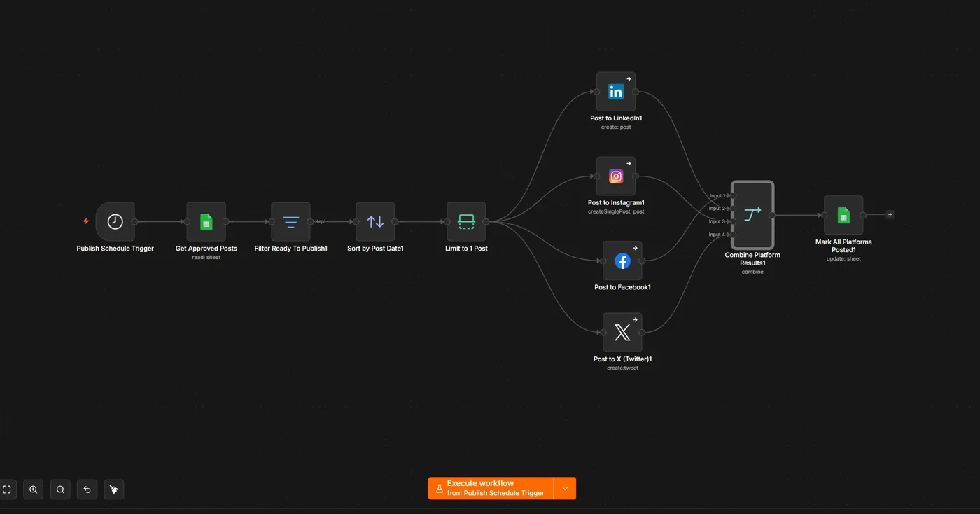Select the Limit to 1 Post node icon
Viewport: 980px width, 514px height.
point(466,222)
